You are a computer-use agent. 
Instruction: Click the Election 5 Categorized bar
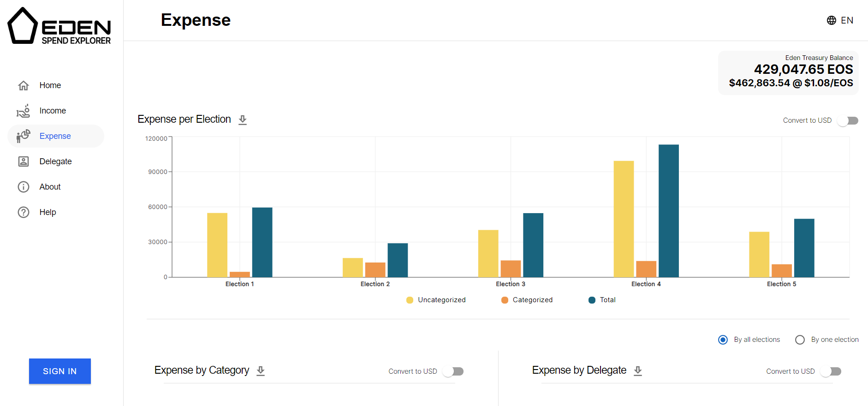782,271
